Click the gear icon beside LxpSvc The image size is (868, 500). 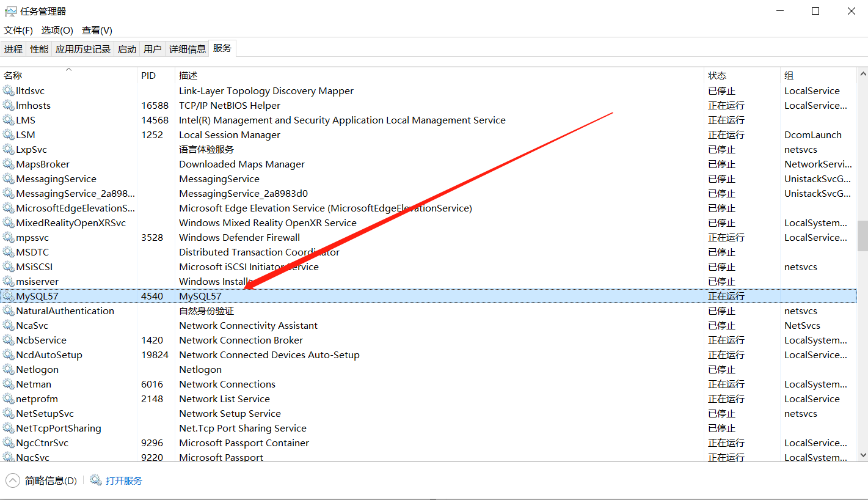pos(8,149)
